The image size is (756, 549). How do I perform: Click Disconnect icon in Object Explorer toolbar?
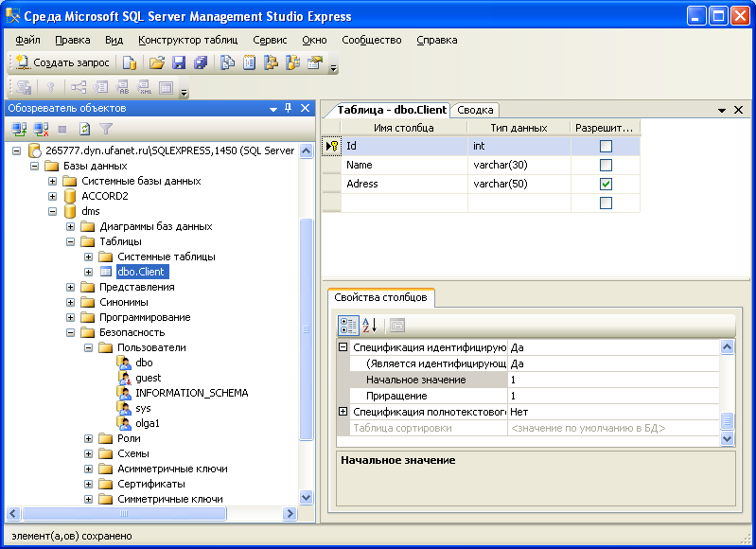41,129
